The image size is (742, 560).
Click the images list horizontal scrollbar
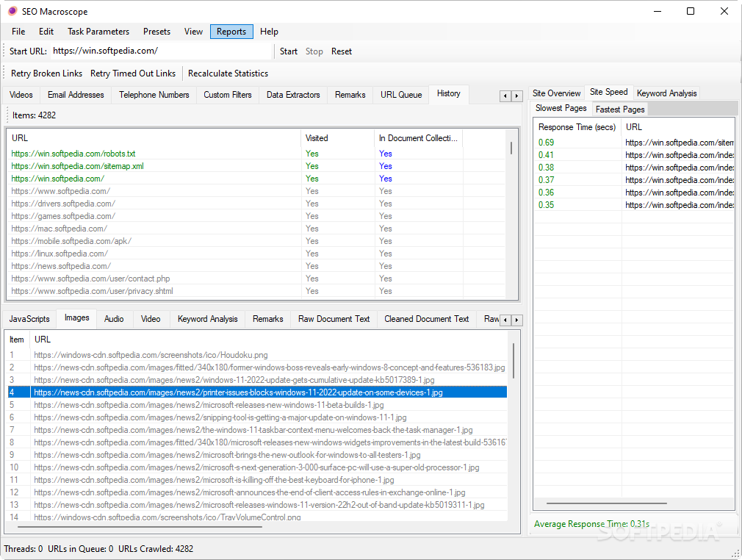click(x=140, y=526)
